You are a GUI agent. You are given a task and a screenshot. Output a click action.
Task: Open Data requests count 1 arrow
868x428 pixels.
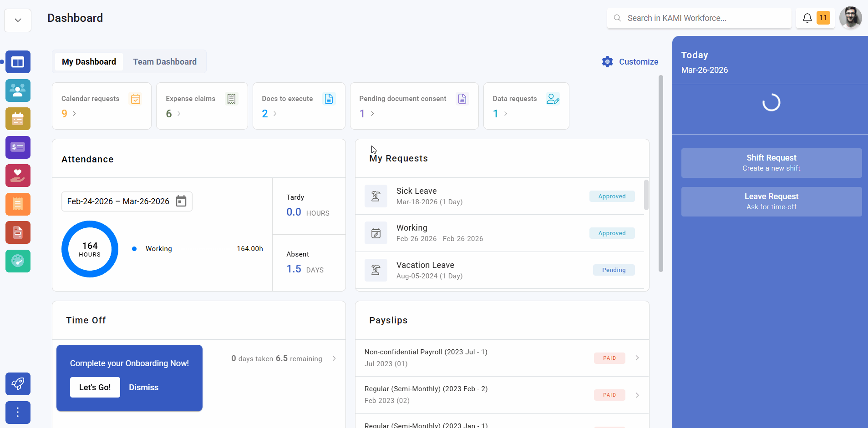pyautogui.click(x=506, y=114)
